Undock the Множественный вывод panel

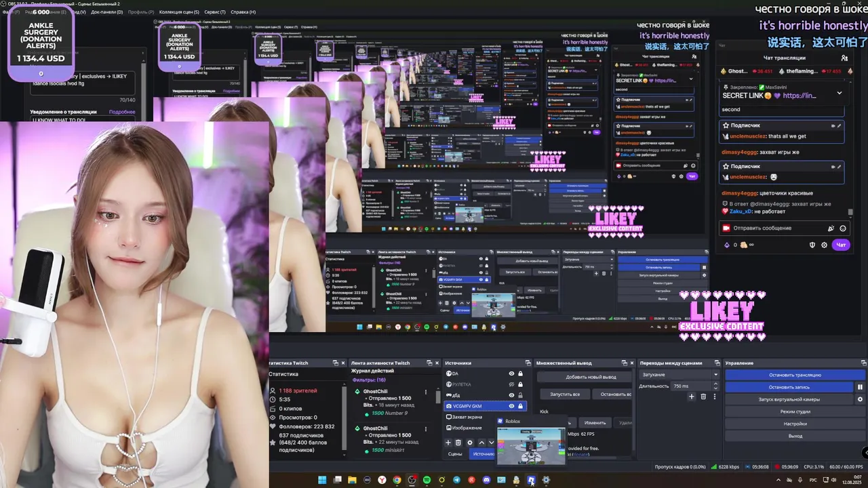(x=623, y=363)
